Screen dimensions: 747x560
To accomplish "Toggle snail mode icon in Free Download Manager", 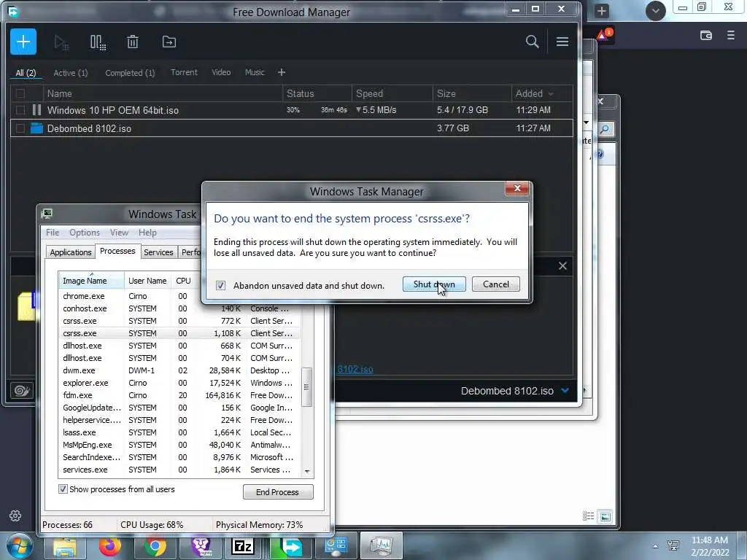I will 21,391.
